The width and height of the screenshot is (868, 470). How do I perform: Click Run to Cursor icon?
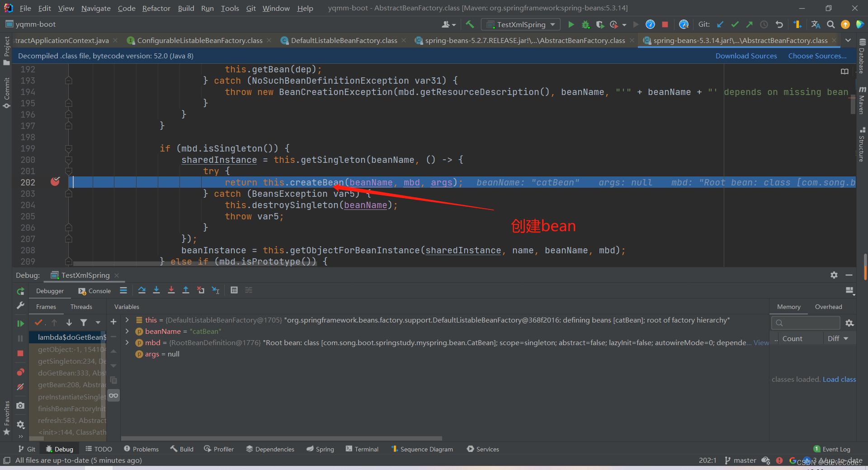tap(216, 290)
